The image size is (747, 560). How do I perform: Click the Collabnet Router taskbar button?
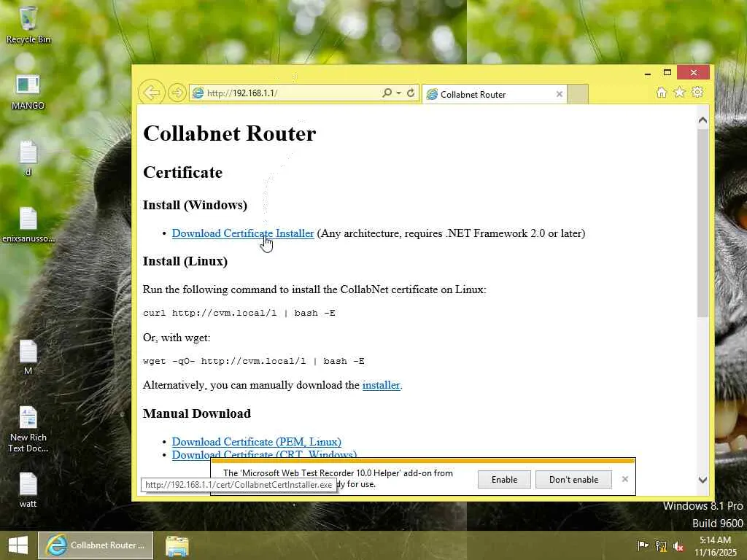coord(96,545)
